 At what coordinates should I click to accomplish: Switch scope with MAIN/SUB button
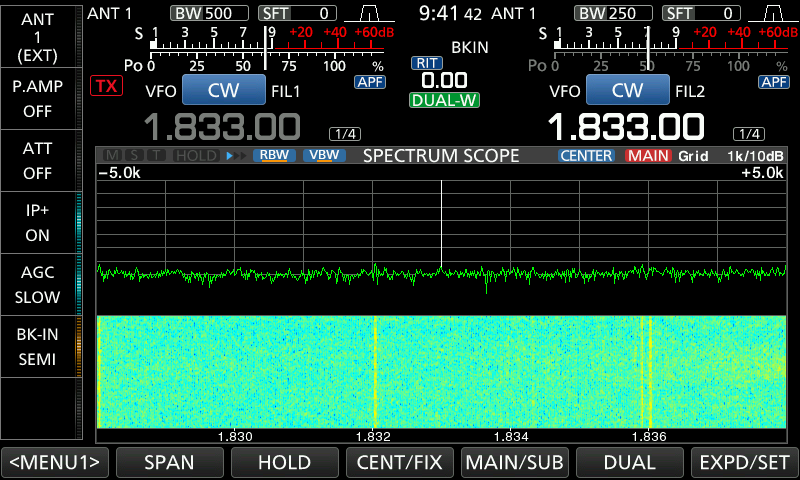pos(514,463)
